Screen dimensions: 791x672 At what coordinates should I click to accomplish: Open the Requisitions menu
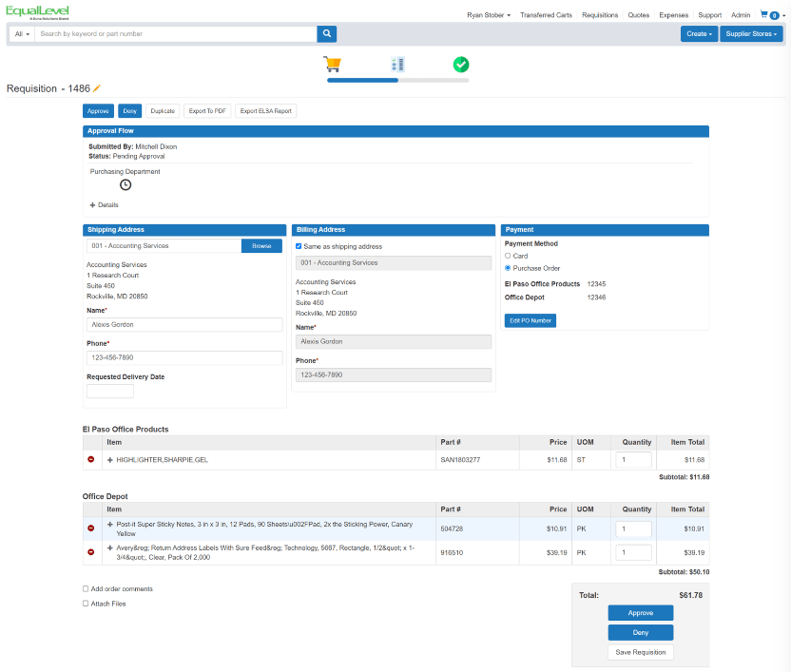tap(600, 15)
